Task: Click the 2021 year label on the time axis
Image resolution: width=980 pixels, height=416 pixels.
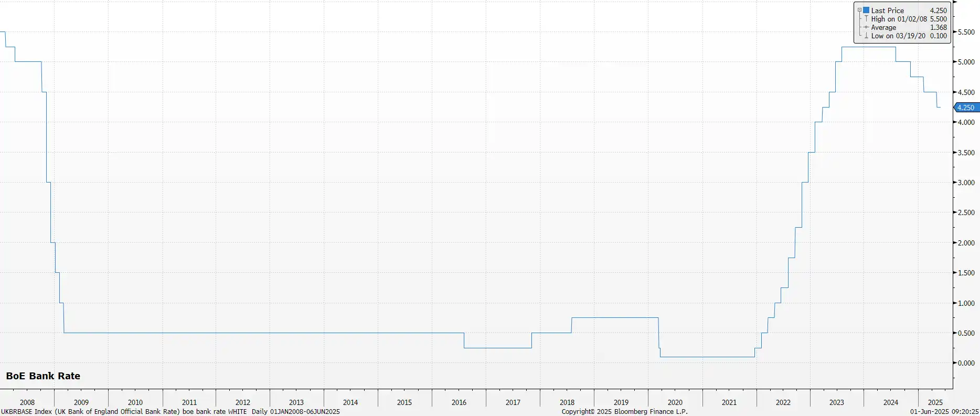Action: [x=729, y=402]
